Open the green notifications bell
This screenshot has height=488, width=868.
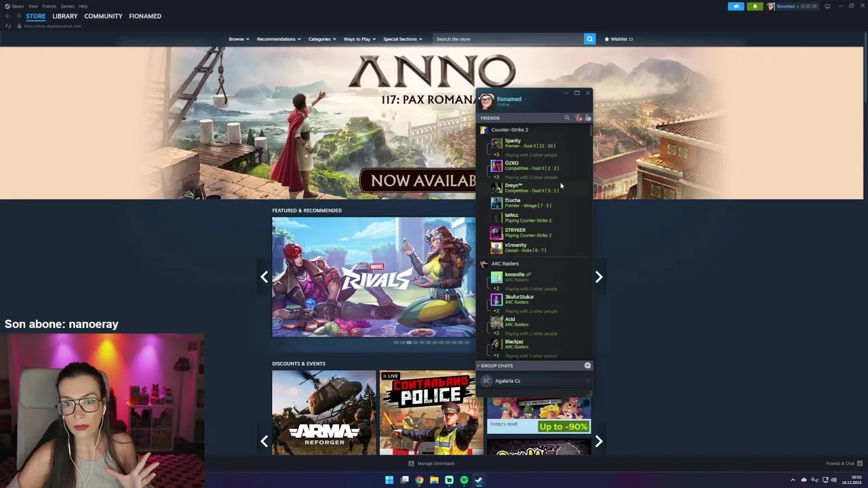pyautogui.click(x=755, y=6)
